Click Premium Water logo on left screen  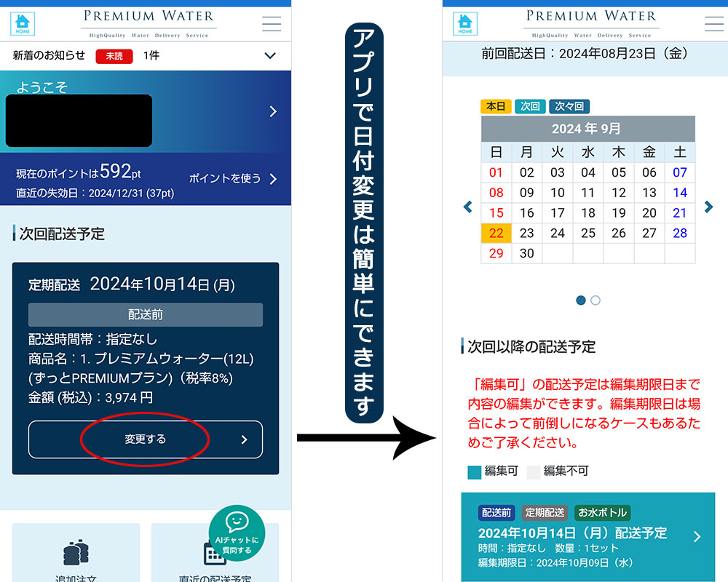pyautogui.click(x=149, y=23)
